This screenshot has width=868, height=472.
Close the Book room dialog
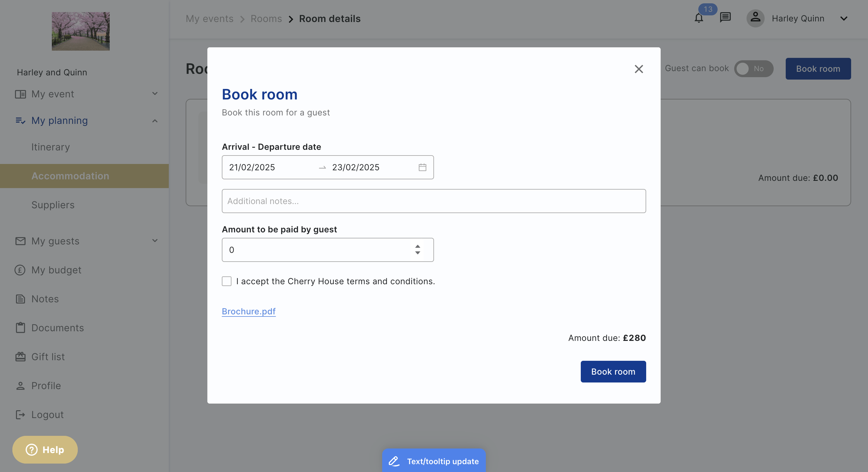pyautogui.click(x=639, y=69)
